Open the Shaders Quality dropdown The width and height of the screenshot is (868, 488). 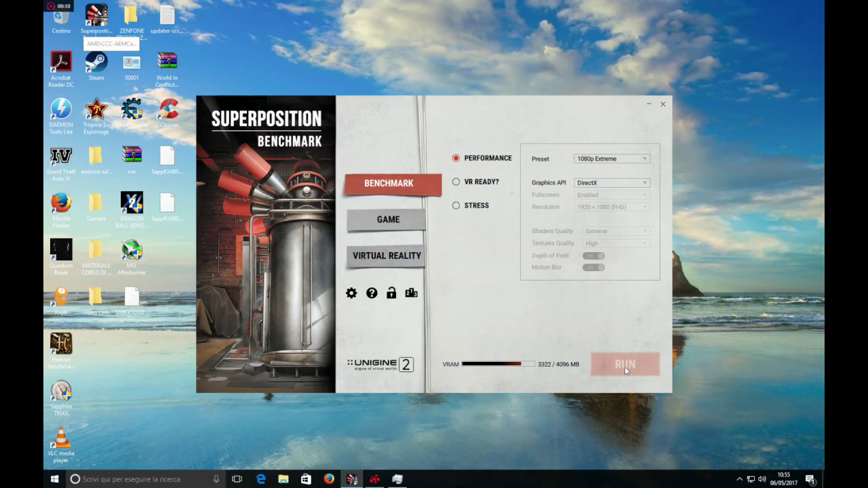(616, 231)
